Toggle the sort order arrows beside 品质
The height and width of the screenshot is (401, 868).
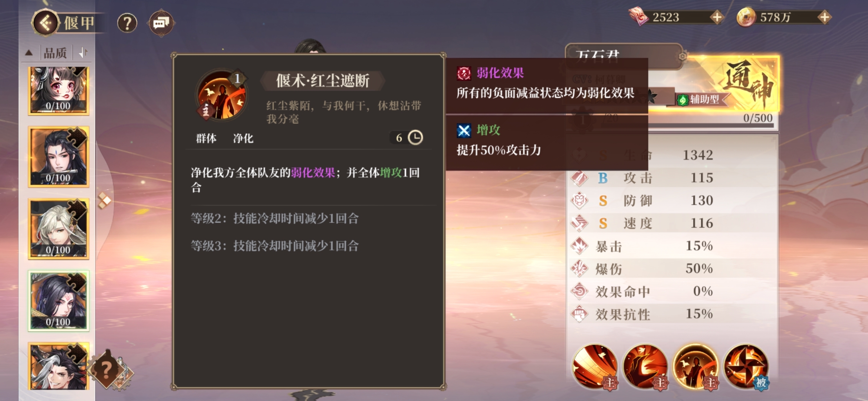click(x=83, y=53)
